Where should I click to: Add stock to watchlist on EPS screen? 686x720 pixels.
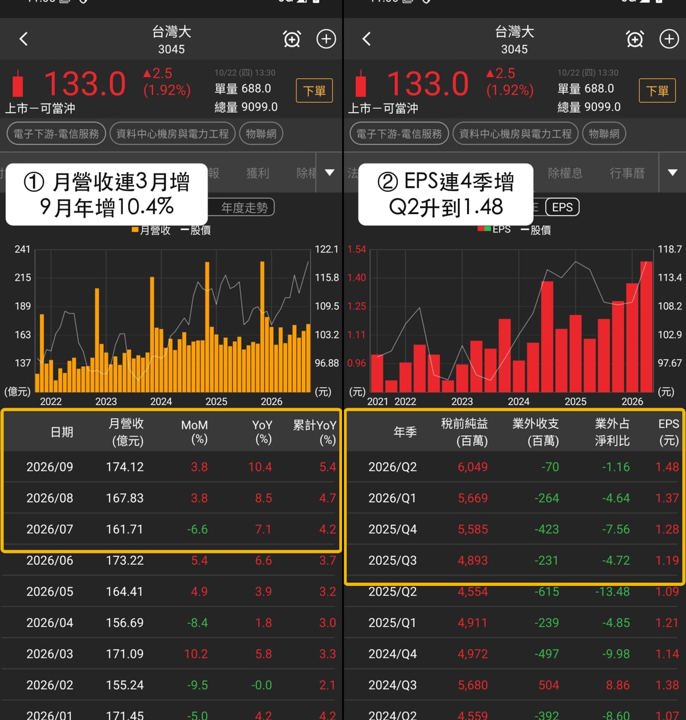(x=669, y=39)
